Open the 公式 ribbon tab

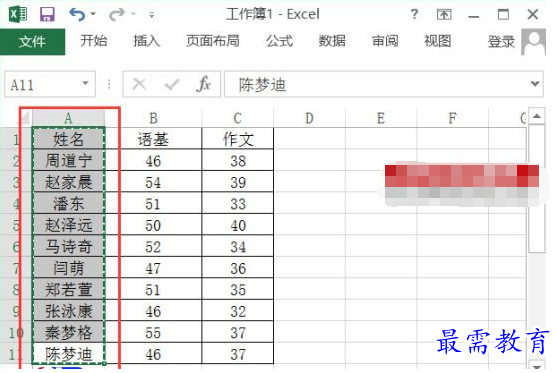[x=279, y=41]
